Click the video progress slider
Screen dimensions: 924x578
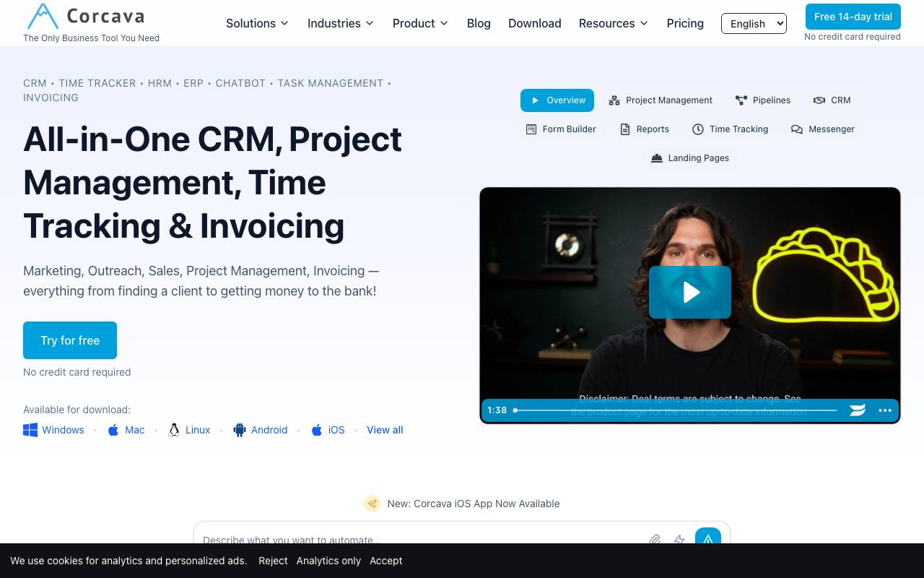(676, 410)
